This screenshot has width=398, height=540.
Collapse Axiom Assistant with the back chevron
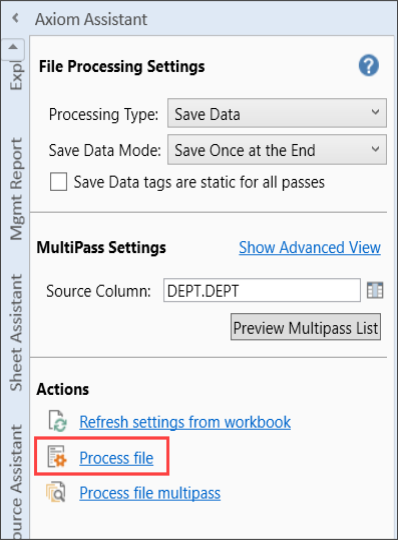(x=15, y=18)
